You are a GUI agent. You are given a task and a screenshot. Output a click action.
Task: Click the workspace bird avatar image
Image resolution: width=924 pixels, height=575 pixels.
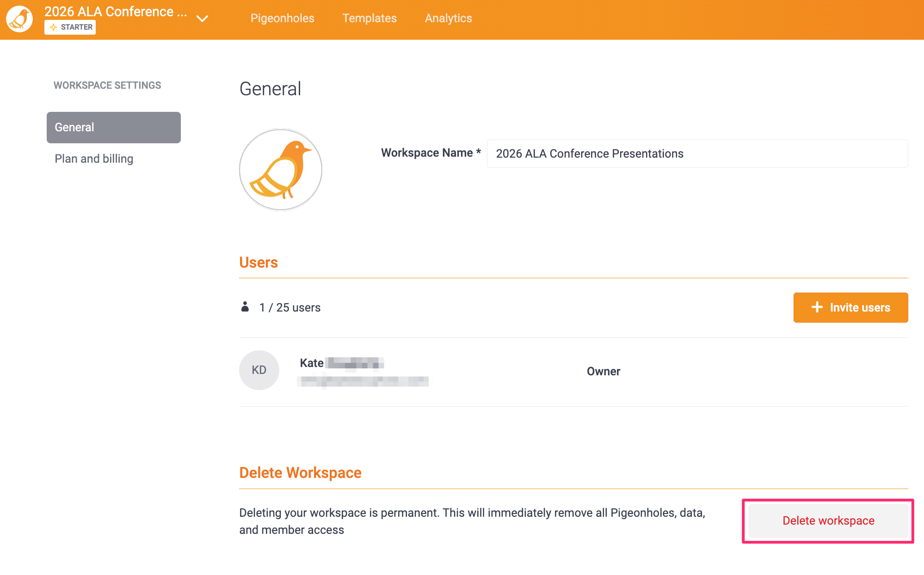[281, 170]
